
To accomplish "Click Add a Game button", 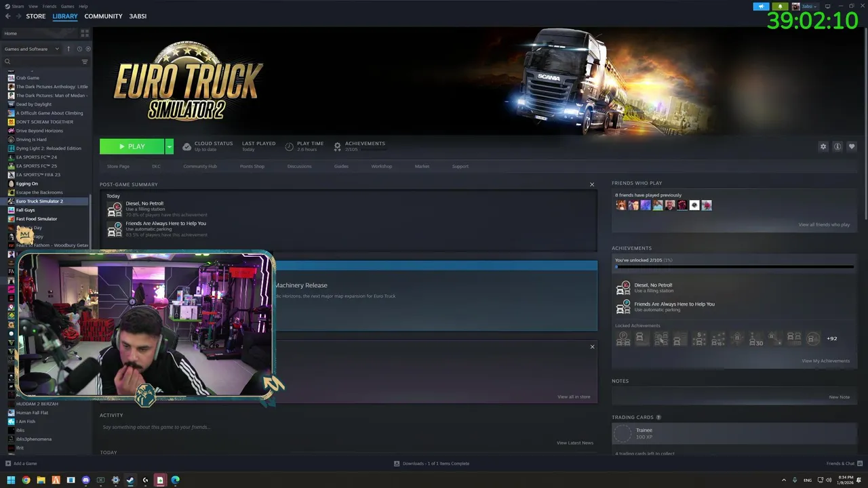I will pyautogui.click(x=21, y=464).
